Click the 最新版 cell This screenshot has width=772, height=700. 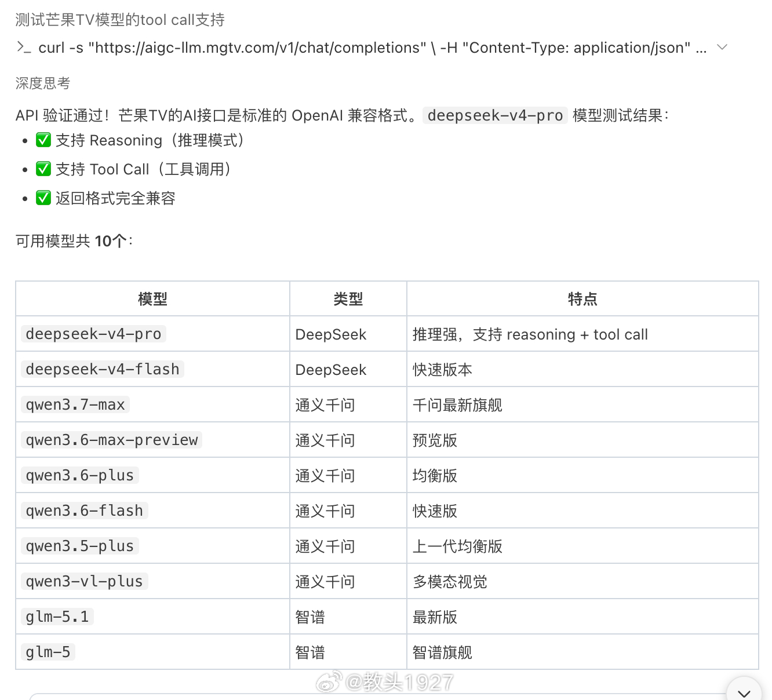pos(582,617)
